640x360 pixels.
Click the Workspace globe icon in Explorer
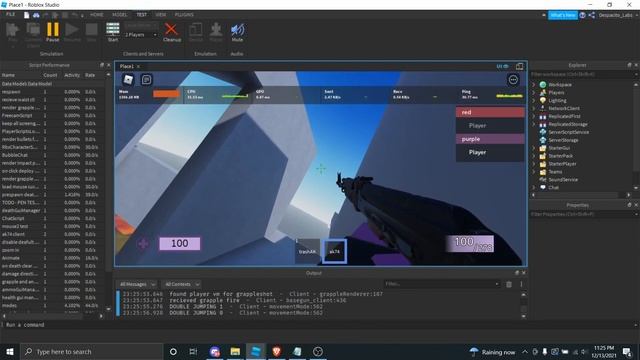[x=543, y=84]
